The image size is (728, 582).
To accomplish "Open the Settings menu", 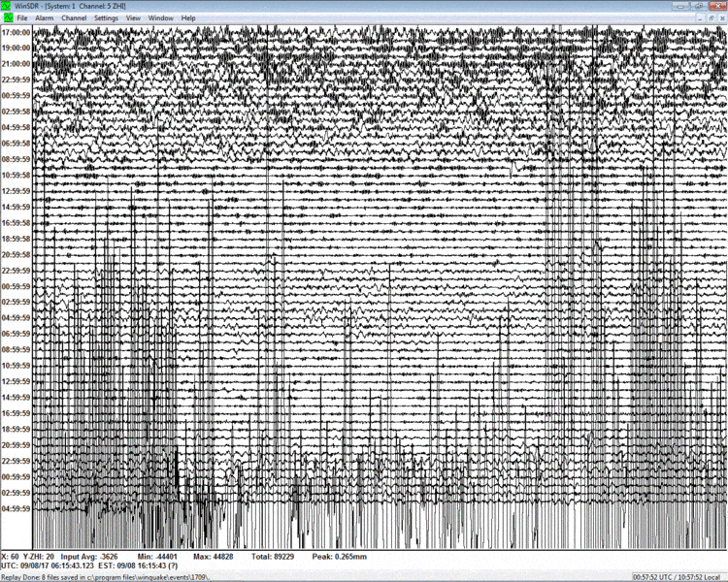I will pos(106,18).
